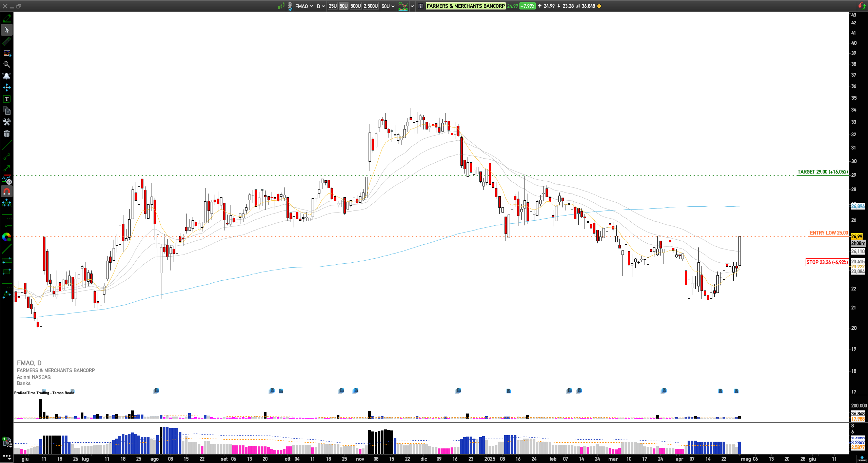
Task: Toggle the magnet snap mode
Action: pos(6,192)
